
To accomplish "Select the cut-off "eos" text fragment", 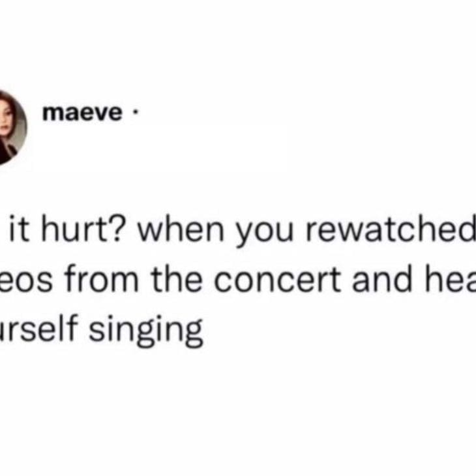I will click(x=27, y=282).
